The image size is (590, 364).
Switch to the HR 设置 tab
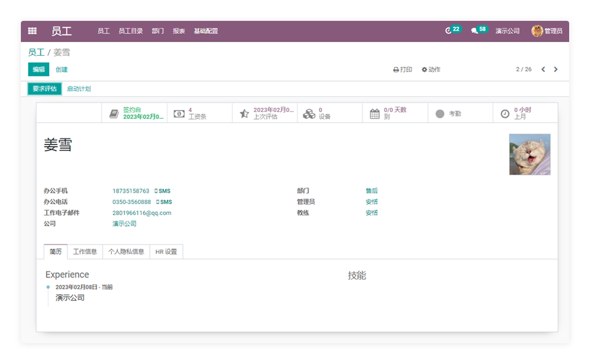pyautogui.click(x=166, y=252)
